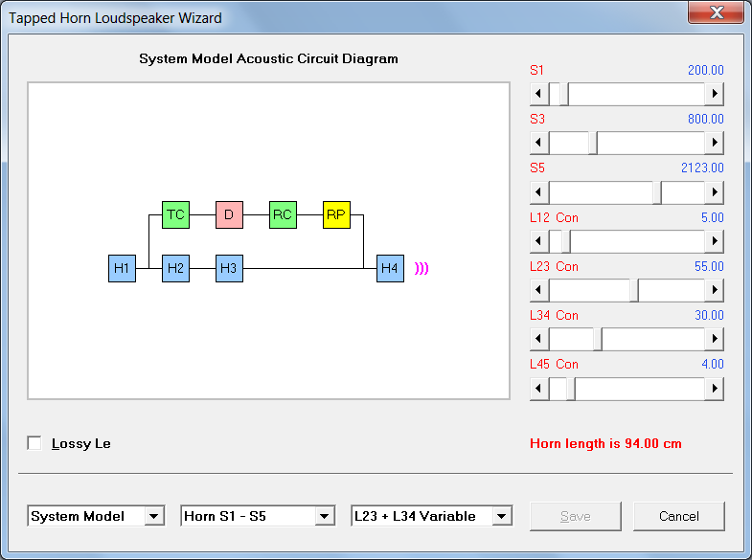
Task: Open the System Model dropdown
Action: [96, 516]
